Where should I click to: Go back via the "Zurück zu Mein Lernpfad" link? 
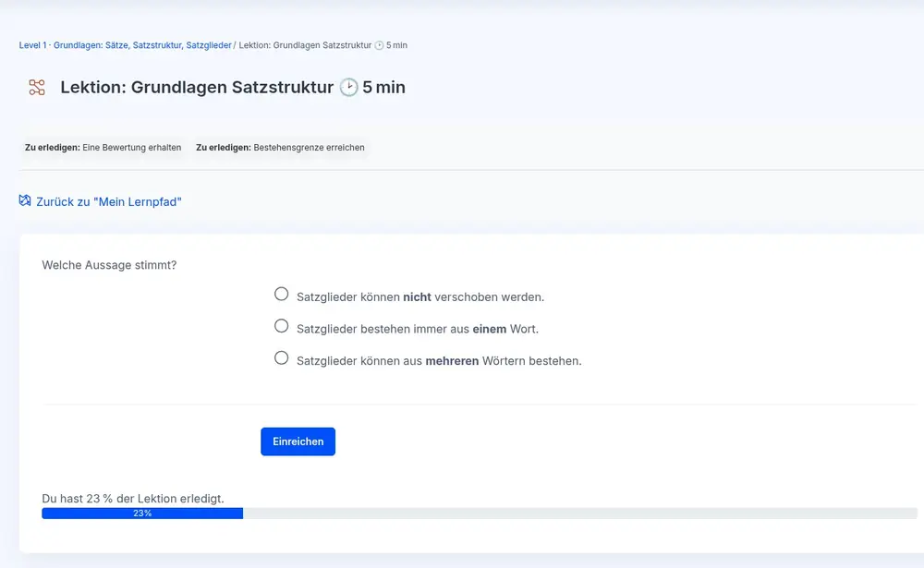coord(108,201)
